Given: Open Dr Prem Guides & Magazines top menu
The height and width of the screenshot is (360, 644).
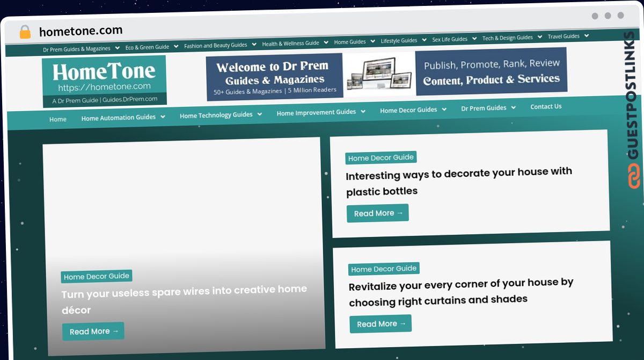Looking at the screenshot, I should [77, 49].
